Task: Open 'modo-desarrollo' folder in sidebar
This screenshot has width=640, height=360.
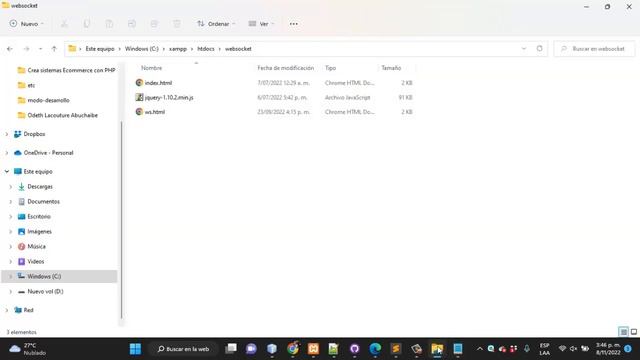Action: pyautogui.click(x=43, y=100)
